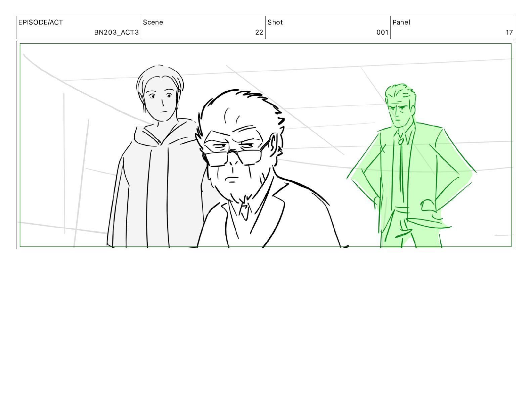
Task: Click the Shot header label
Action: pyautogui.click(x=275, y=22)
